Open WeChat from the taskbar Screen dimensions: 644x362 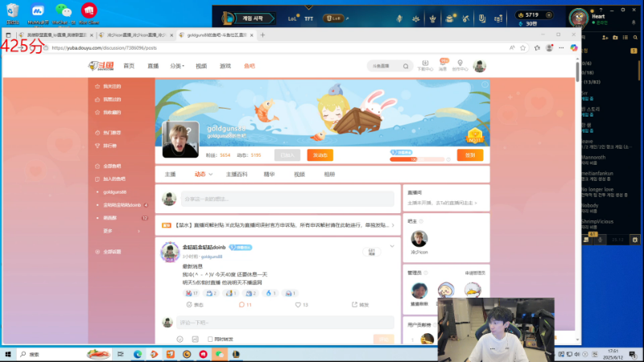(x=220, y=354)
